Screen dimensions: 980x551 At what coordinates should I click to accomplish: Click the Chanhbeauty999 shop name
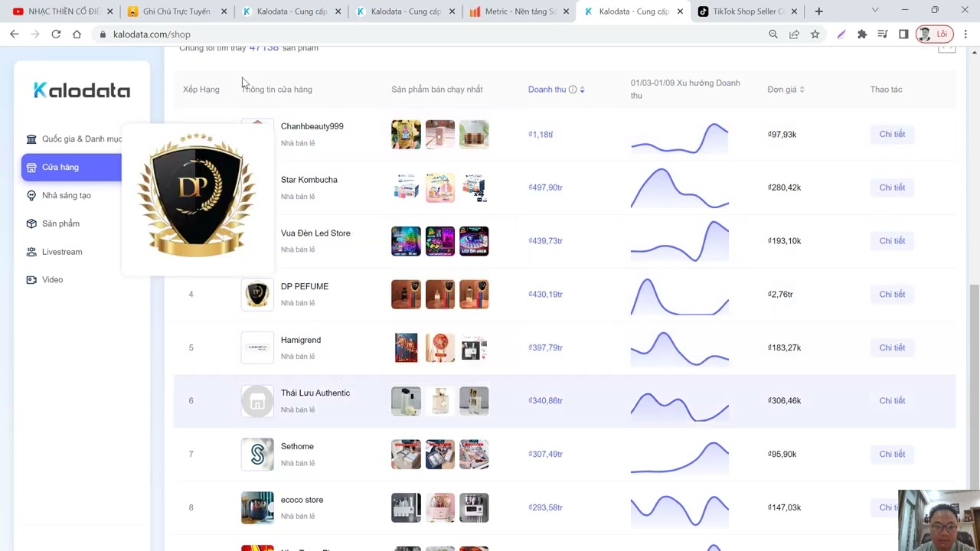click(312, 126)
